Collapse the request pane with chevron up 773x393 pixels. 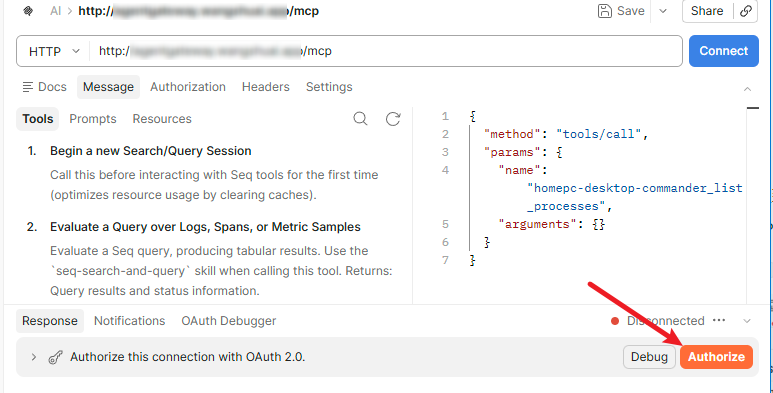pos(747,89)
